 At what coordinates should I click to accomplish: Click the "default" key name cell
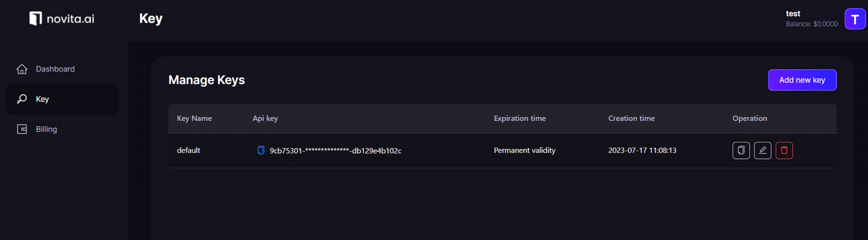(x=189, y=150)
